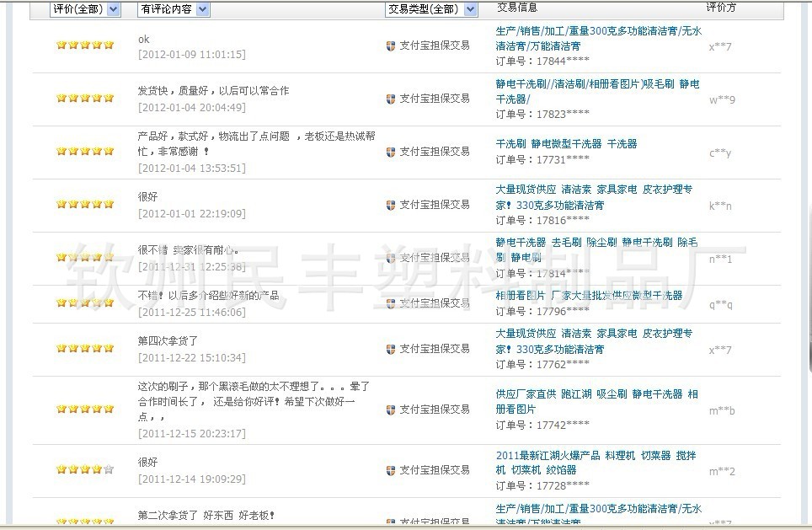Click the Alipay shield icon for the 2011-12-15 review
This screenshot has width=812, height=530.
[x=391, y=410]
